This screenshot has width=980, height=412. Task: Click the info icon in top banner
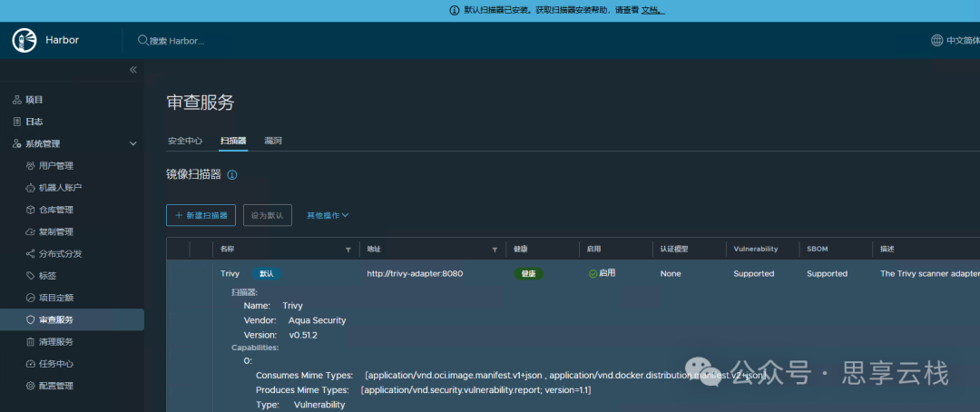click(455, 11)
